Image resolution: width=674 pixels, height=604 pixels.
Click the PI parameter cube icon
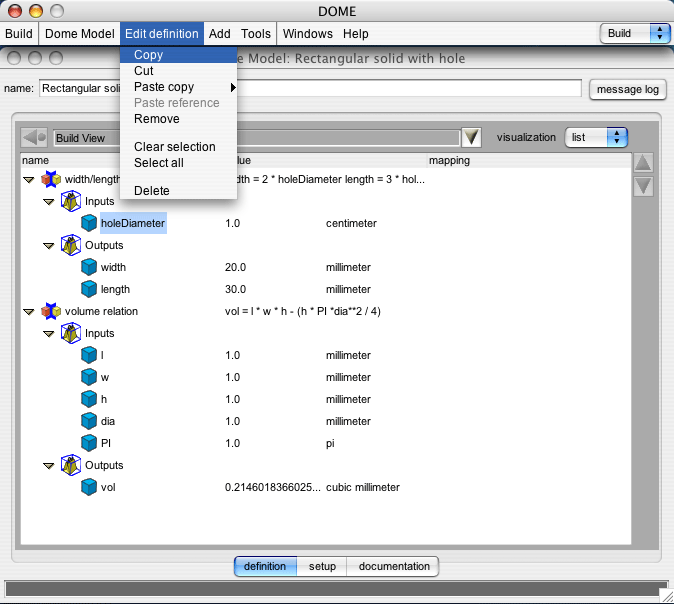(x=89, y=443)
